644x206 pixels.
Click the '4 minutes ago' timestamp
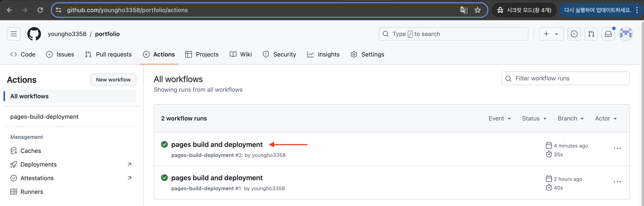[571, 146]
